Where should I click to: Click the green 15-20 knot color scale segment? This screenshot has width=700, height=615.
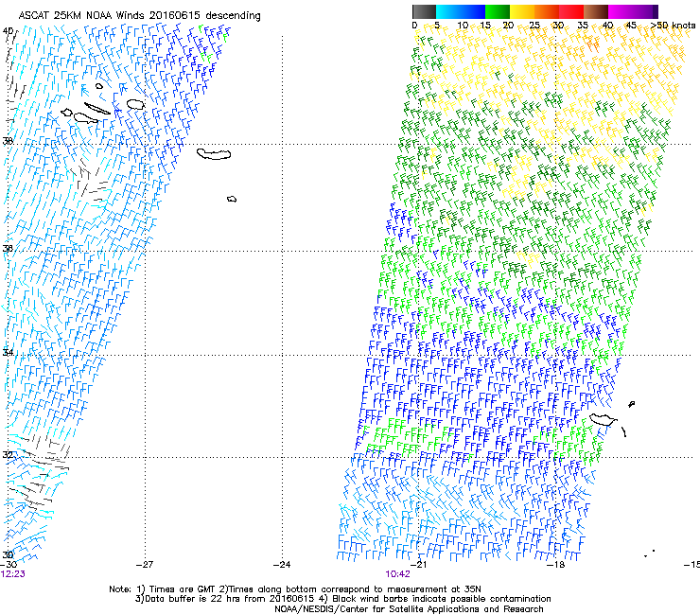(x=498, y=11)
